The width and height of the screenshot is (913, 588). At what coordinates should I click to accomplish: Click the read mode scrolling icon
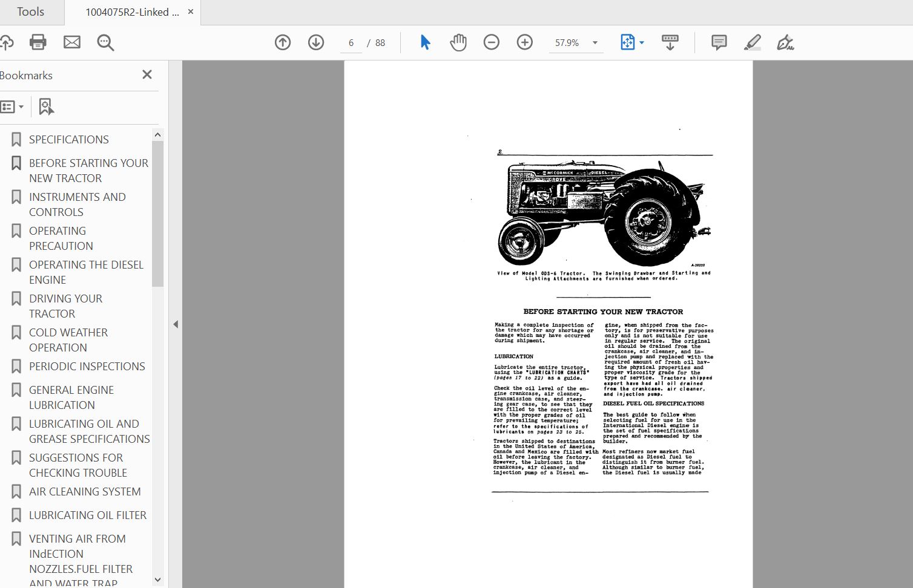tap(670, 42)
